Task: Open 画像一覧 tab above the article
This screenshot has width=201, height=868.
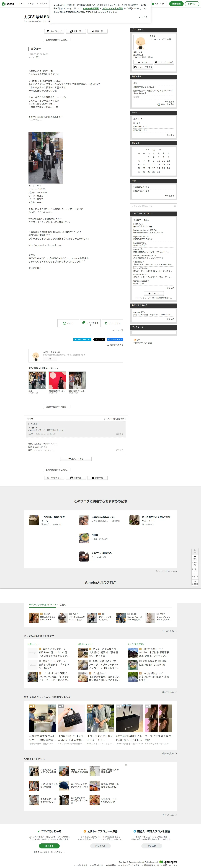Action: pyautogui.click(x=98, y=31)
